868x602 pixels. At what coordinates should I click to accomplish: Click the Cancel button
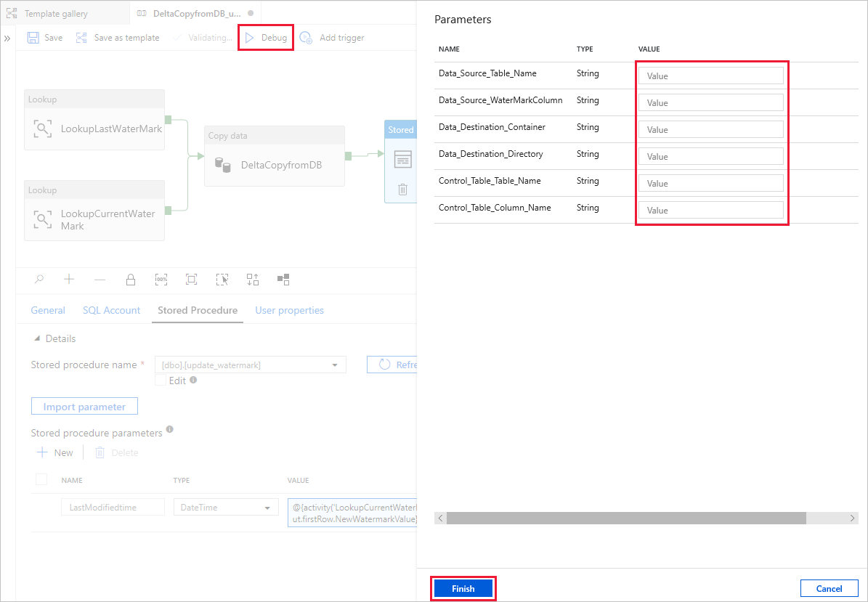pyautogui.click(x=830, y=589)
